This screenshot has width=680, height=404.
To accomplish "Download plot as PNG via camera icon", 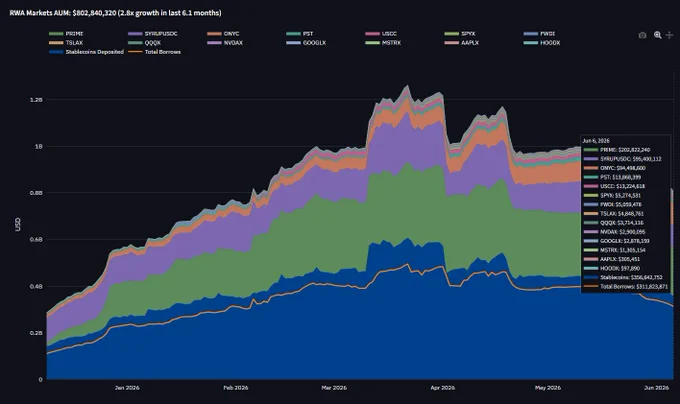I will pyautogui.click(x=642, y=36).
